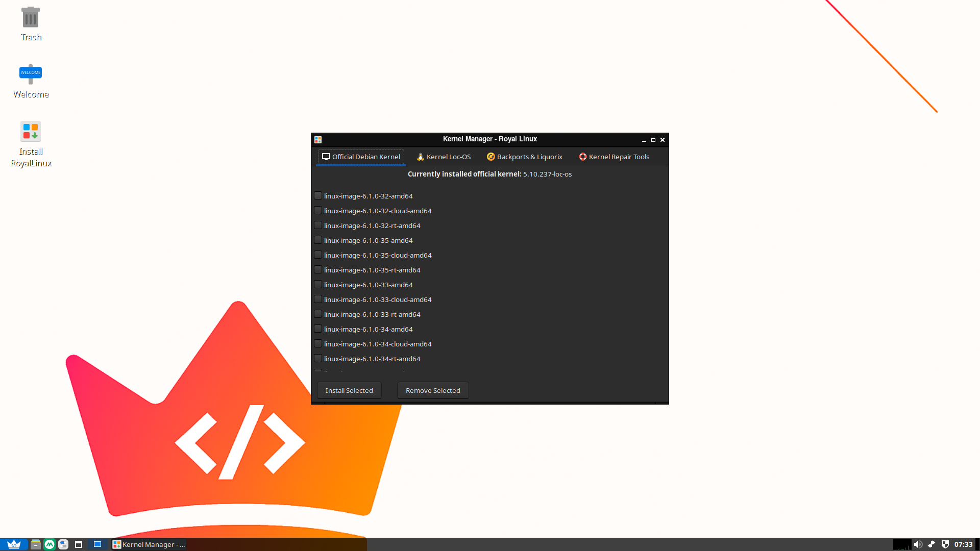
Task: Check linux-image-6.1.0-34-cloud-amd64 checkbox
Action: (318, 343)
